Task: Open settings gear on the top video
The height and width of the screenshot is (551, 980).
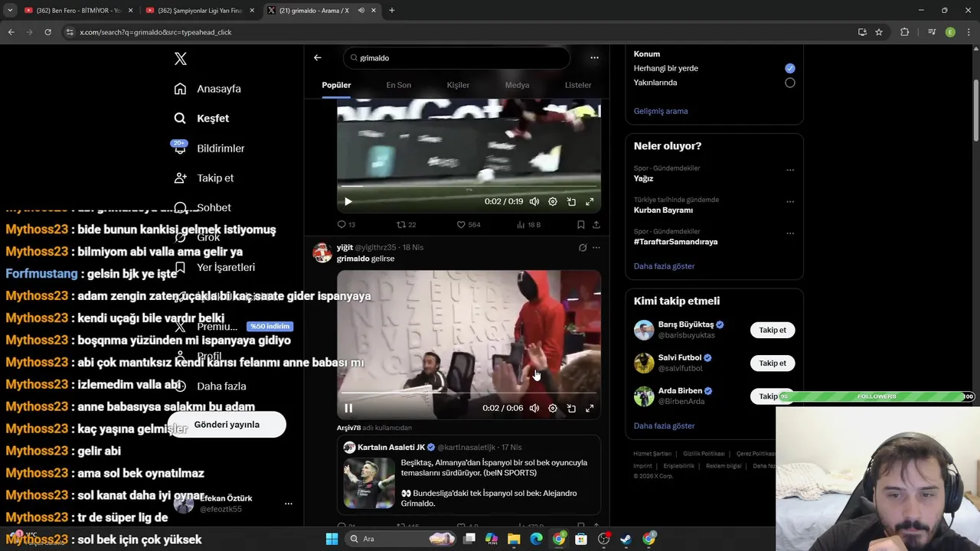Action: 553,202
